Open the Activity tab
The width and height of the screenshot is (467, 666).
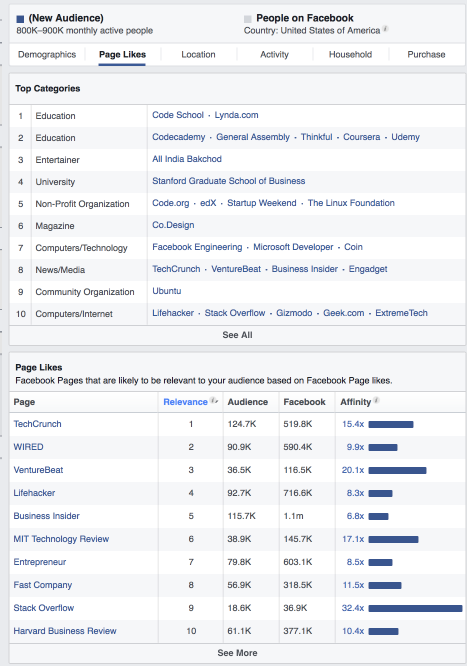coord(274,54)
